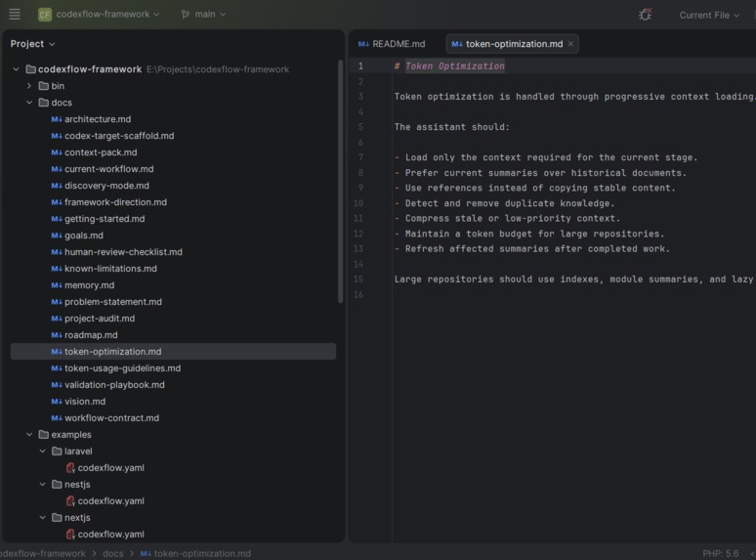Click markdown icon beside architecture.md
Screen dimensions: 756x560
point(57,119)
